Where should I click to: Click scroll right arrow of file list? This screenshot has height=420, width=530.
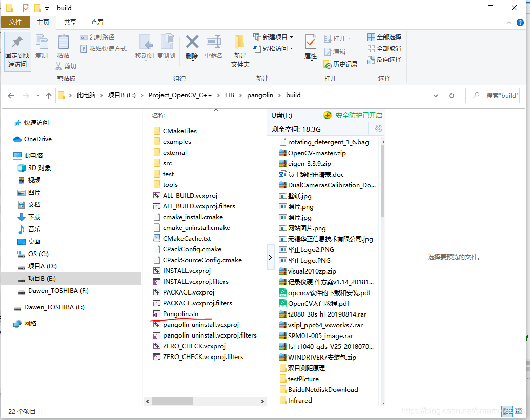(262, 401)
